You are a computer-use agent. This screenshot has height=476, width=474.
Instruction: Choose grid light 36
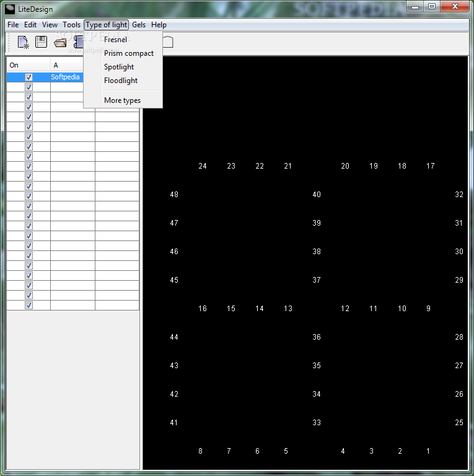click(x=317, y=337)
